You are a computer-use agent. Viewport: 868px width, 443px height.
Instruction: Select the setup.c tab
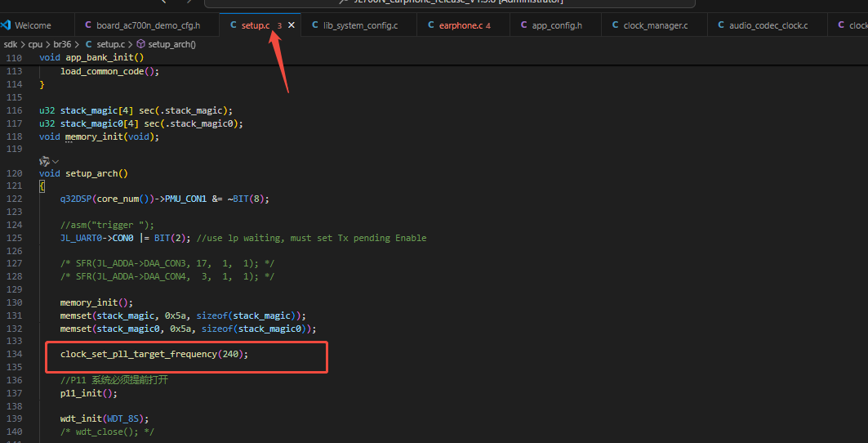(256, 25)
